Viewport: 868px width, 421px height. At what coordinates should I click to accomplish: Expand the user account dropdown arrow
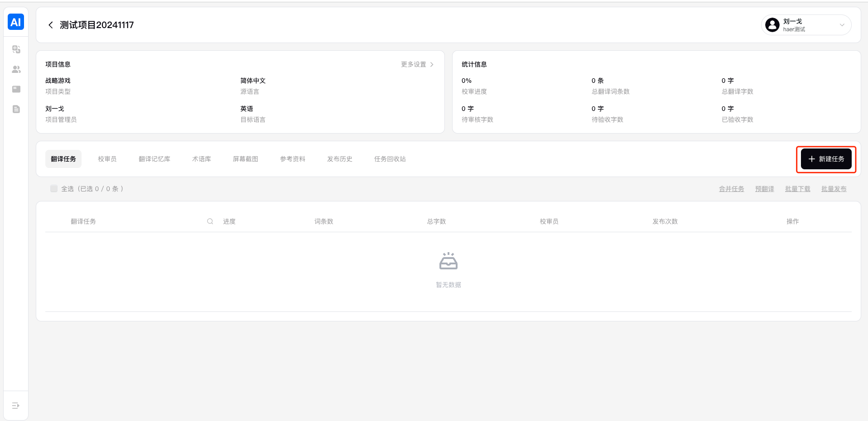[842, 25]
